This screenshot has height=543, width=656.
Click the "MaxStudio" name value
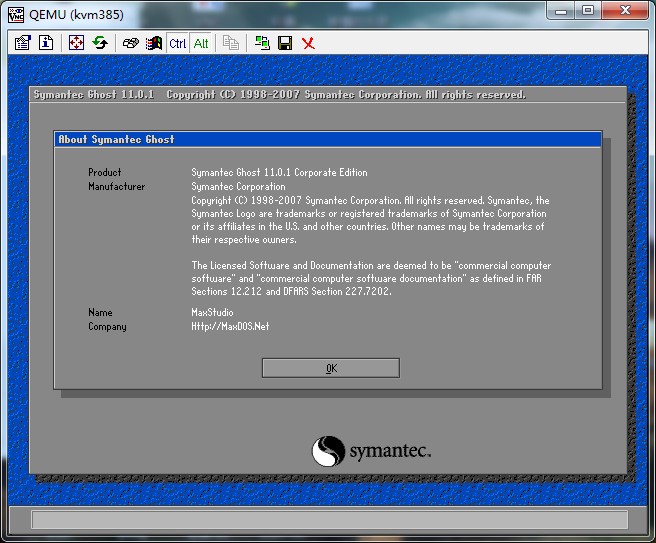tap(213, 312)
